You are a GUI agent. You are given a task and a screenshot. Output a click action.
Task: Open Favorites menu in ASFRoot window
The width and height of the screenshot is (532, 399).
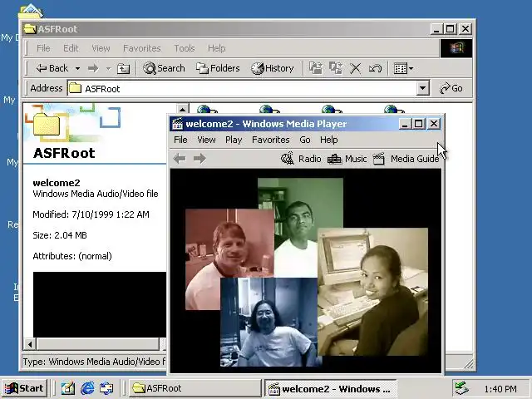(142, 48)
